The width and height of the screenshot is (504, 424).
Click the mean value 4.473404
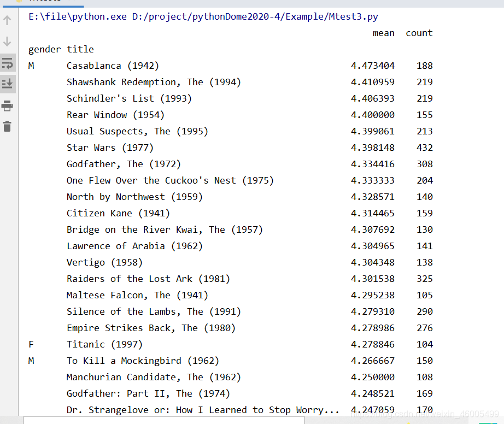click(373, 66)
